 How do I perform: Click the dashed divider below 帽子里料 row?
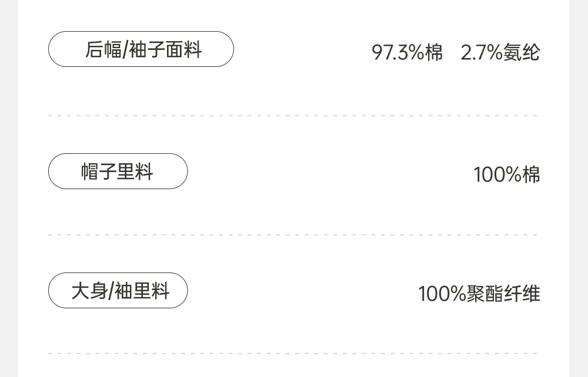click(x=293, y=235)
